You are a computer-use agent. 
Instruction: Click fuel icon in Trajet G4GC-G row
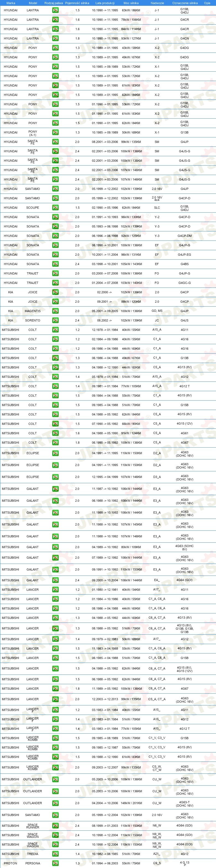point(56,283)
